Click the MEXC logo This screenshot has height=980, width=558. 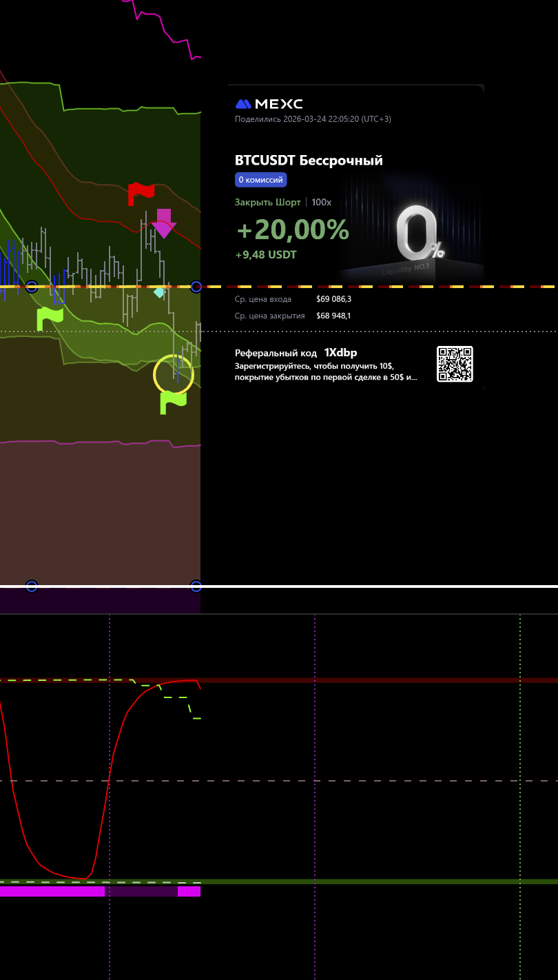(x=269, y=104)
